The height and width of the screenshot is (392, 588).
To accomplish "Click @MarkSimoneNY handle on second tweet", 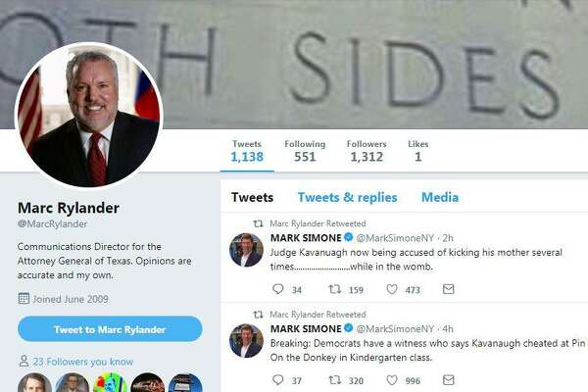I will (395, 329).
